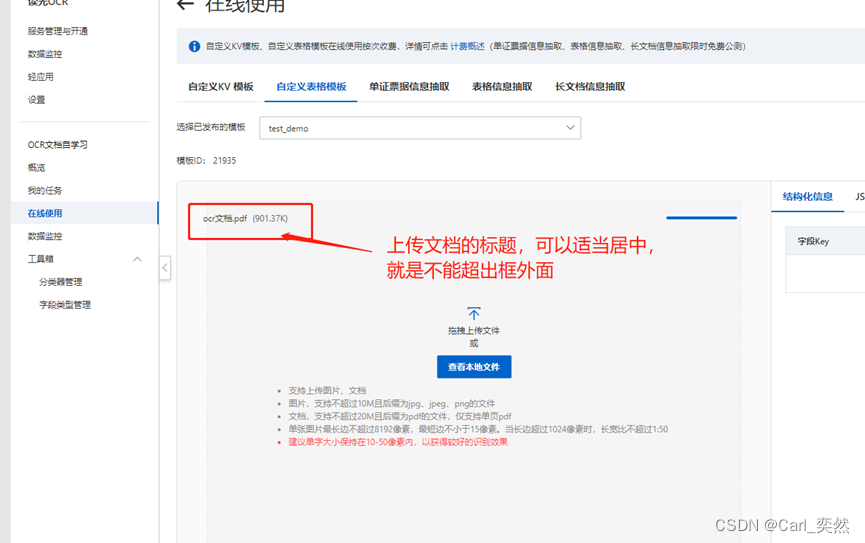The height and width of the screenshot is (543, 865).
Task: Open the 单证票据信息抽取 tab
Action: tap(409, 87)
